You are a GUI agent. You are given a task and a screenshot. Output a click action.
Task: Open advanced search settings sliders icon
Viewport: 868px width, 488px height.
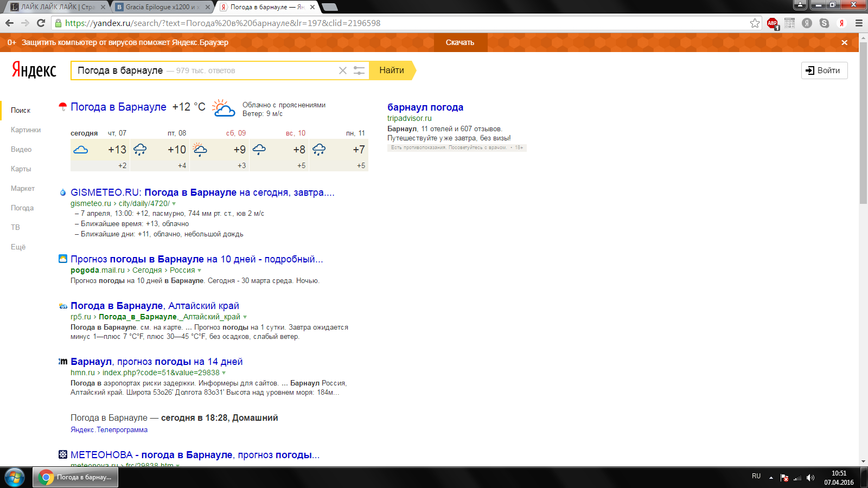tap(359, 70)
